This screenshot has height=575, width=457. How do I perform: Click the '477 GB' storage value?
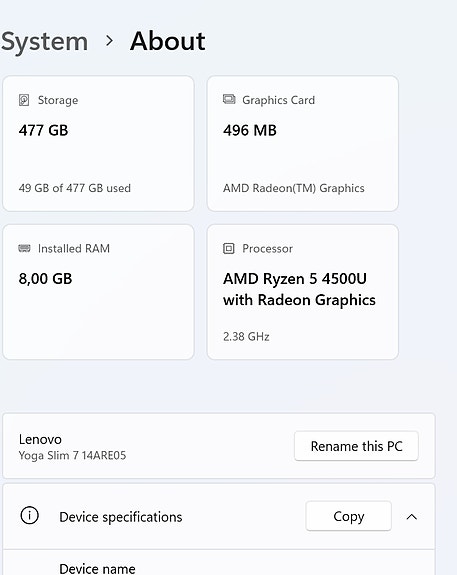pyautogui.click(x=43, y=131)
